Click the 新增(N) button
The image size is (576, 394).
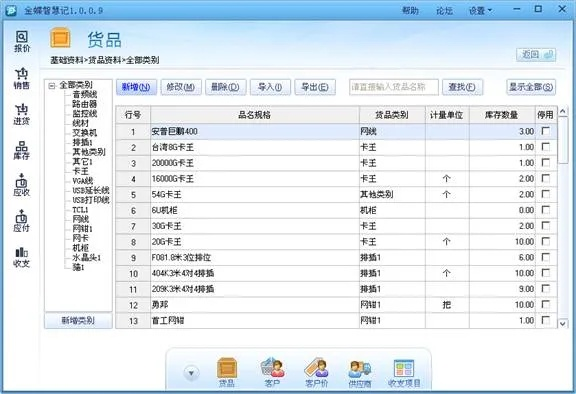click(x=136, y=87)
